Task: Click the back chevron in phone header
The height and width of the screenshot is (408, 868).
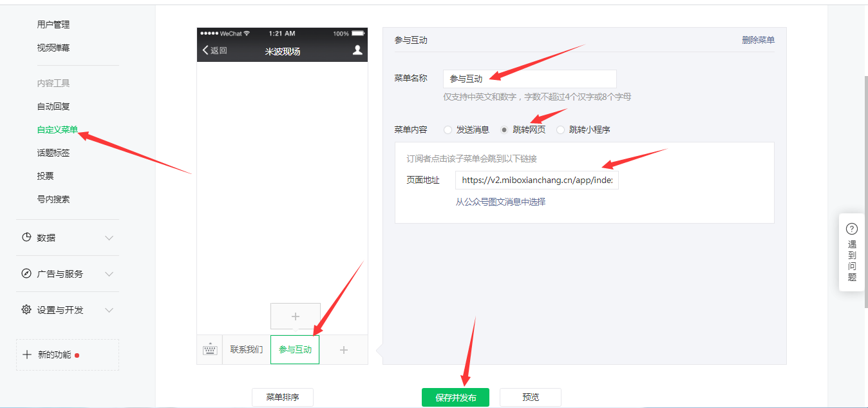Action: 206,50
